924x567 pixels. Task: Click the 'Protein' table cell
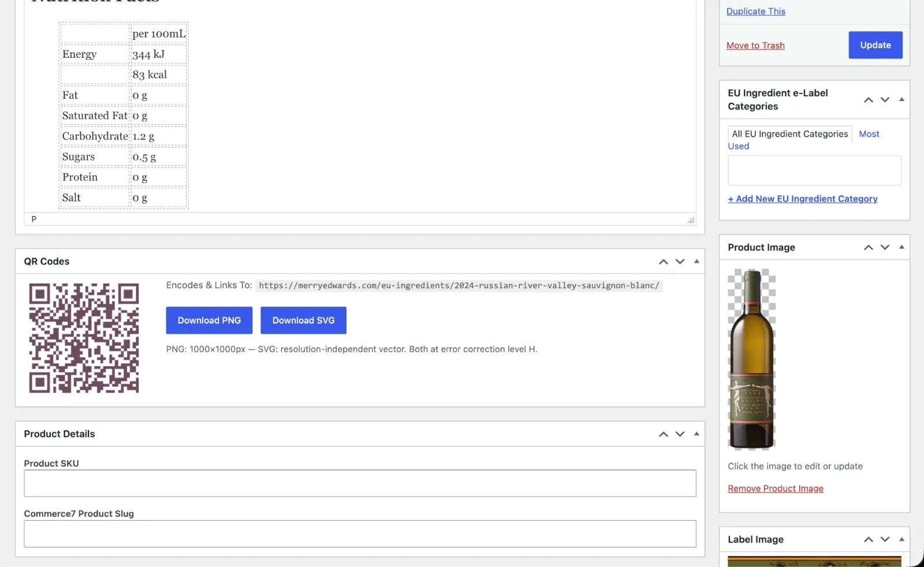(x=95, y=177)
